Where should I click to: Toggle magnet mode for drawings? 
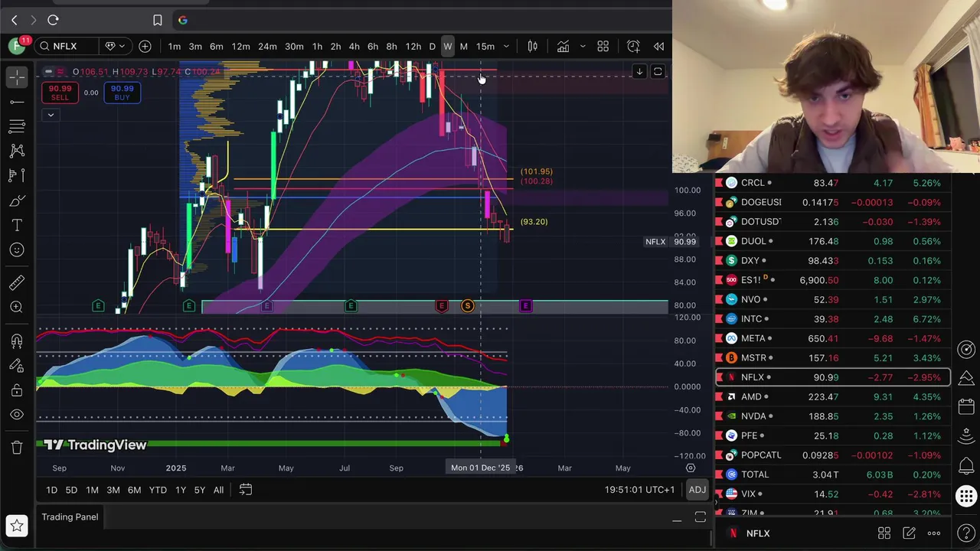pyautogui.click(x=17, y=341)
